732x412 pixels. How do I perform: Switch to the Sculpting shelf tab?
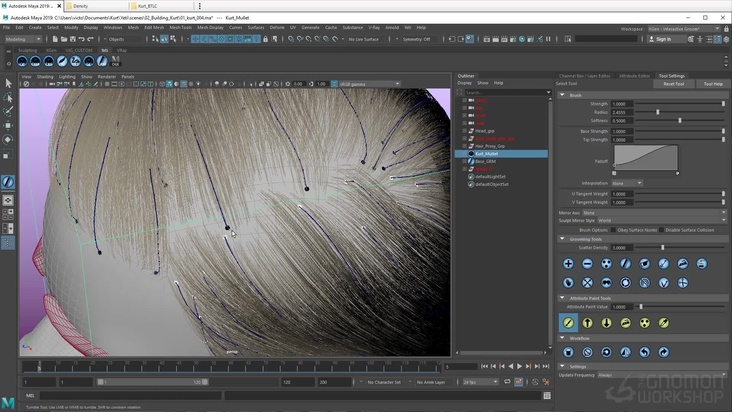28,50
